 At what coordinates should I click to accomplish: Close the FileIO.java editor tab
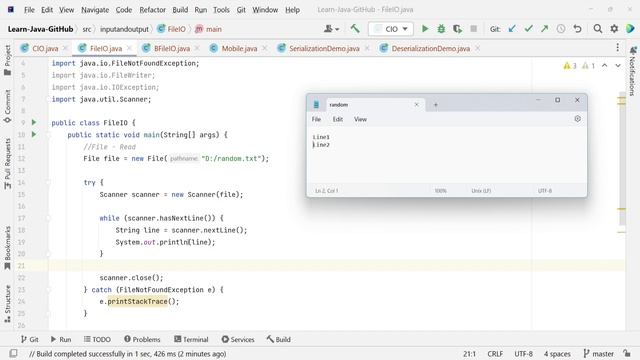tap(129, 48)
